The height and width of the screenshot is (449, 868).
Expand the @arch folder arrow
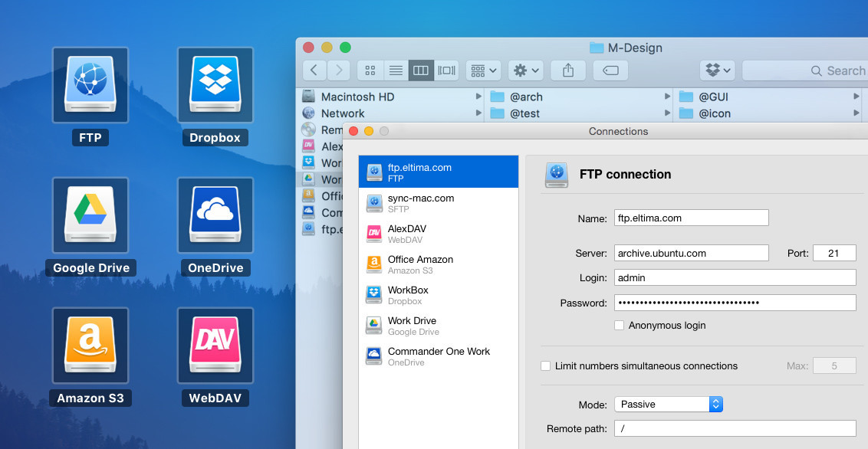667,97
